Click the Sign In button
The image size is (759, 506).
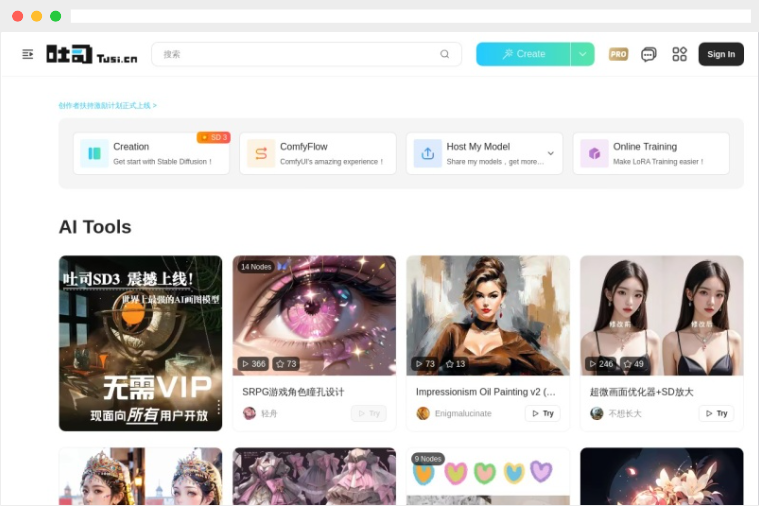tap(721, 54)
